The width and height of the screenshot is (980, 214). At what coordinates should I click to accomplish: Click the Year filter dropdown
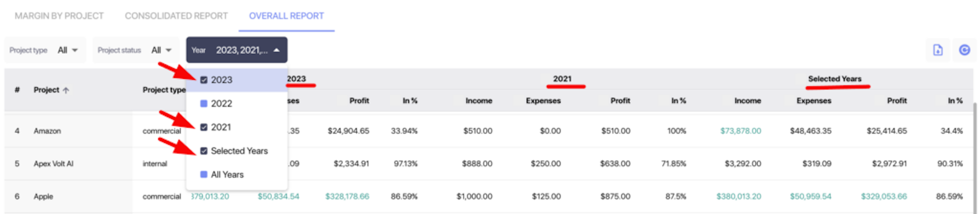coord(237,50)
